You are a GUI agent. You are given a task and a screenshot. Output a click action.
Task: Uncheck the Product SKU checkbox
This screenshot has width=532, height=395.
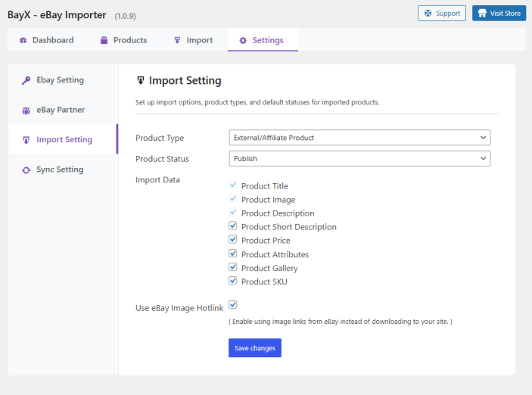click(x=233, y=281)
